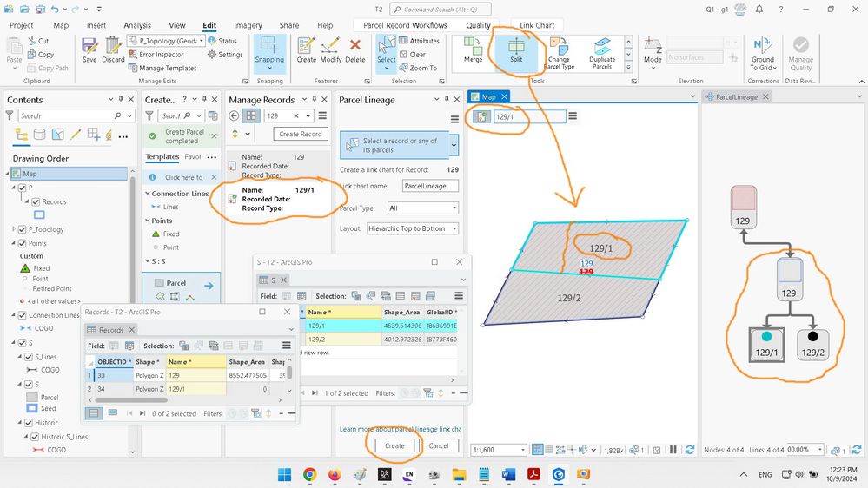Viewport: 868px width, 488px height.
Task: Open the Map ribbon tab
Action: (x=61, y=25)
